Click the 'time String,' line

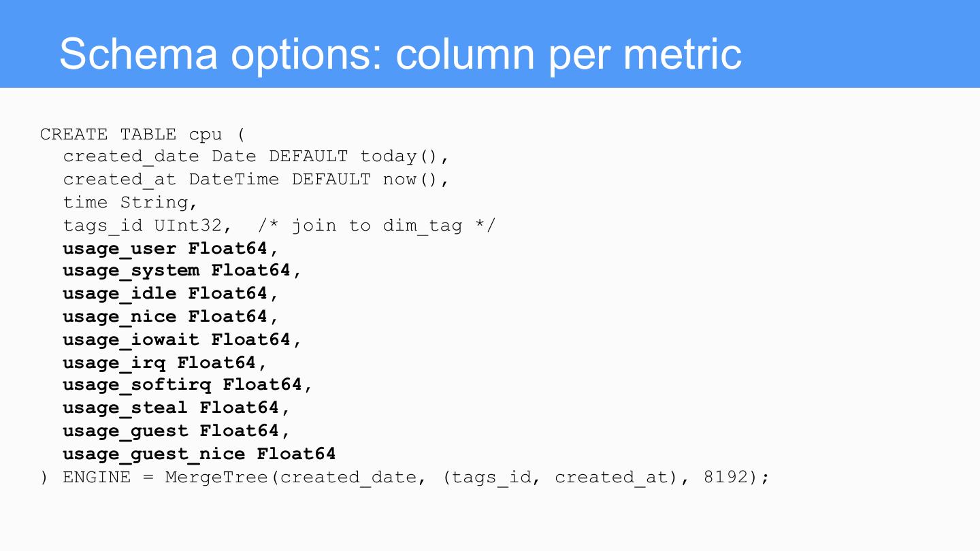click(x=130, y=203)
